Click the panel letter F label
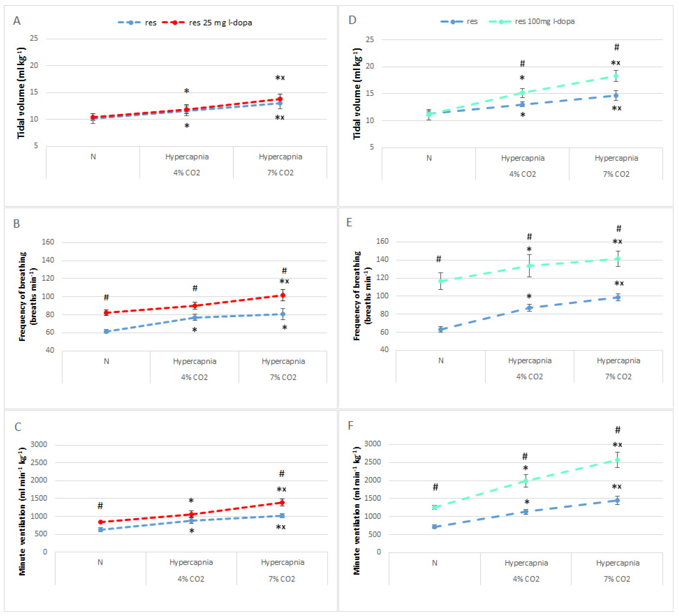The height and width of the screenshot is (616, 679). point(351,425)
